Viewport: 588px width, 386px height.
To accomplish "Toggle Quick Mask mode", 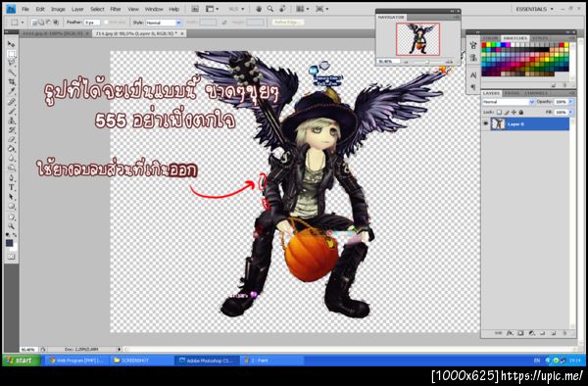I will click(11, 257).
